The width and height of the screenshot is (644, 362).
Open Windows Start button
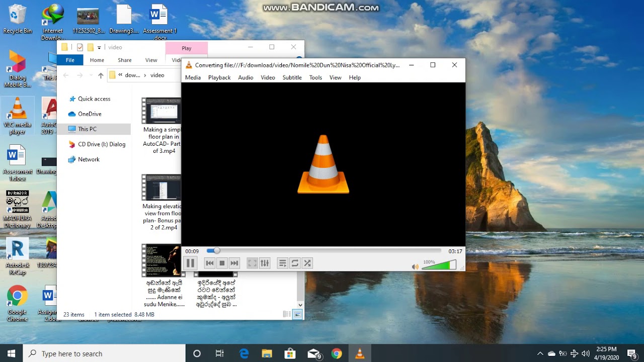(x=11, y=353)
